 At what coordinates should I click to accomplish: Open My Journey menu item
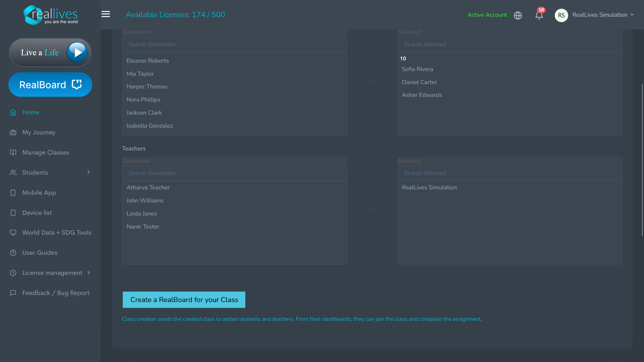pos(39,132)
